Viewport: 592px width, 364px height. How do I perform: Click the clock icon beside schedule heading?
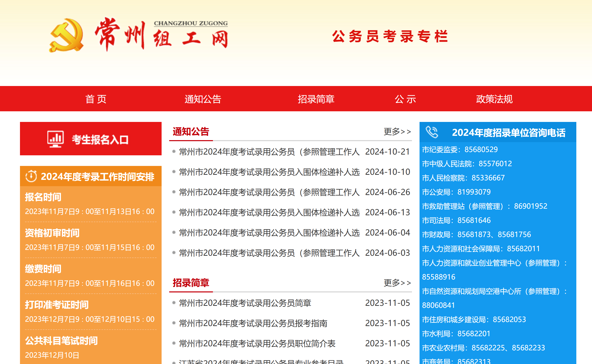[x=31, y=176]
